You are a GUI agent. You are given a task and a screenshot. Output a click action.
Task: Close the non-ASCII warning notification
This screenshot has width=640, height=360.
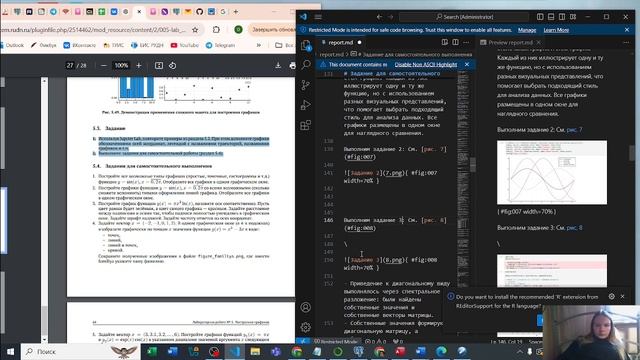(467, 64)
